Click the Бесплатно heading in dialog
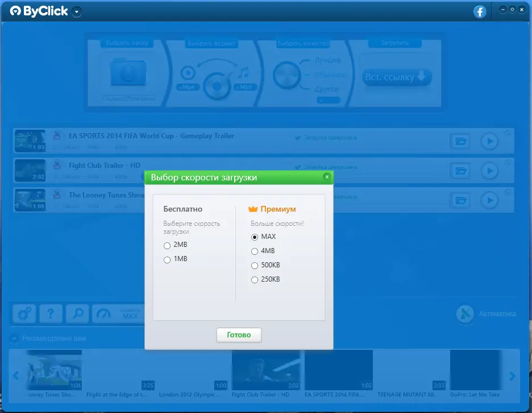Screen dimensions: 532x413 click(x=183, y=209)
